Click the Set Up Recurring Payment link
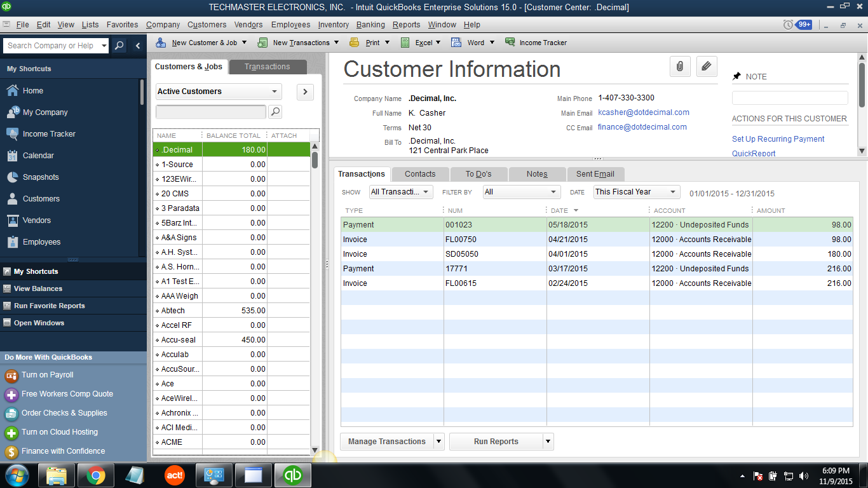The width and height of the screenshot is (868, 488). (778, 139)
